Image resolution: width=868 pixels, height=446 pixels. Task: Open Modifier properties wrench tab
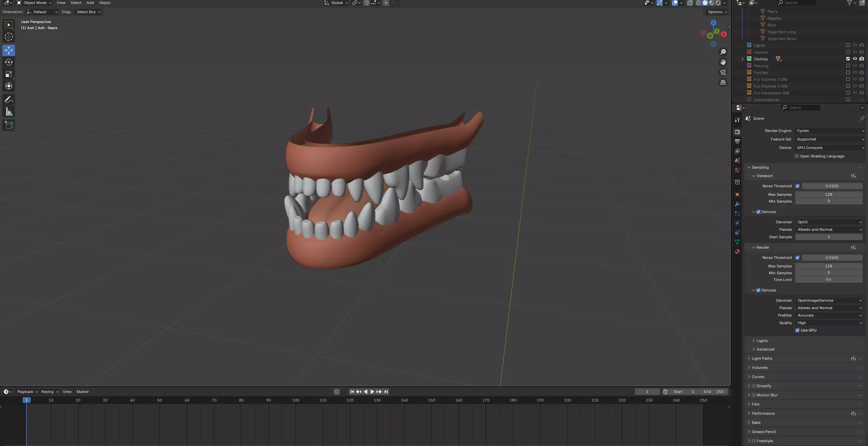pyautogui.click(x=737, y=204)
